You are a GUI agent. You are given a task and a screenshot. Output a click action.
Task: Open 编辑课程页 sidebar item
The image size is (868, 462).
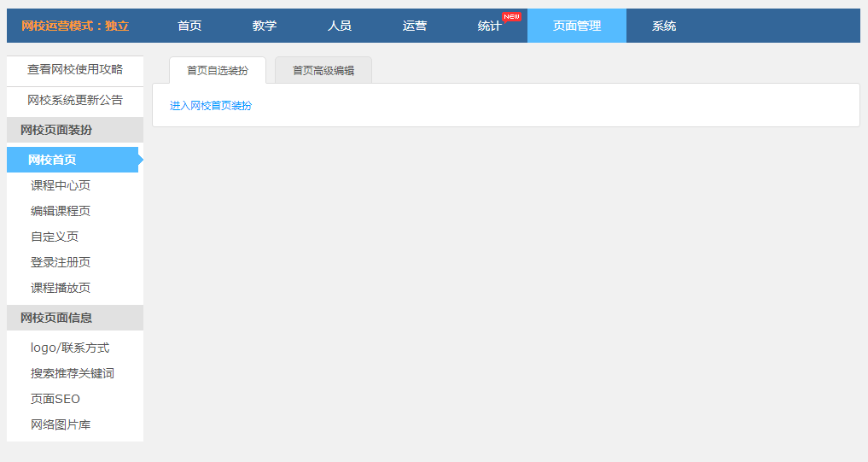click(61, 211)
